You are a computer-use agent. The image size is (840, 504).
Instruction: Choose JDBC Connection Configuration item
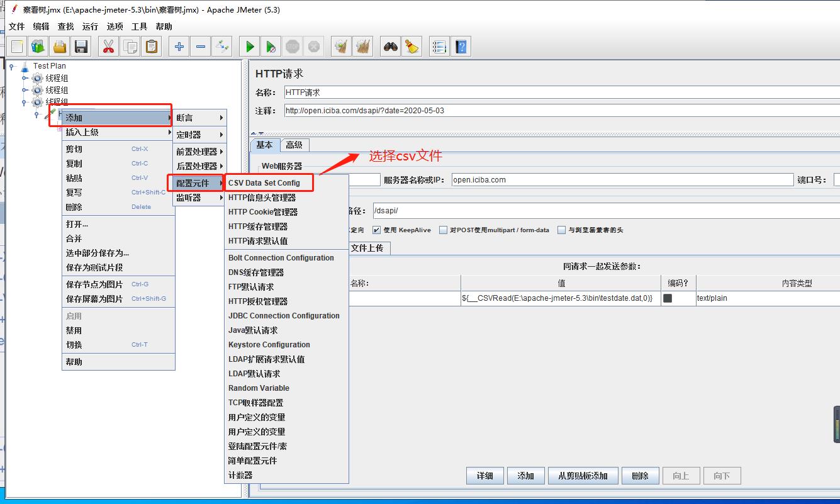pyautogui.click(x=286, y=316)
